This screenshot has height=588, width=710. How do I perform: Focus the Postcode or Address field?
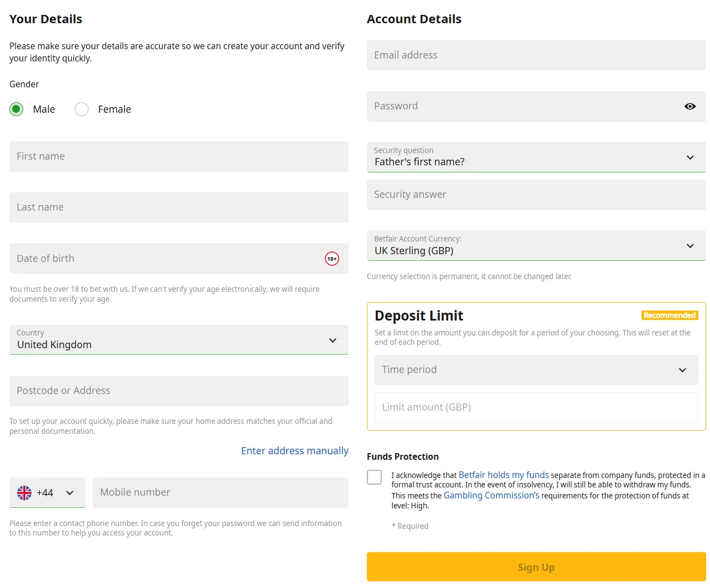[x=179, y=391]
